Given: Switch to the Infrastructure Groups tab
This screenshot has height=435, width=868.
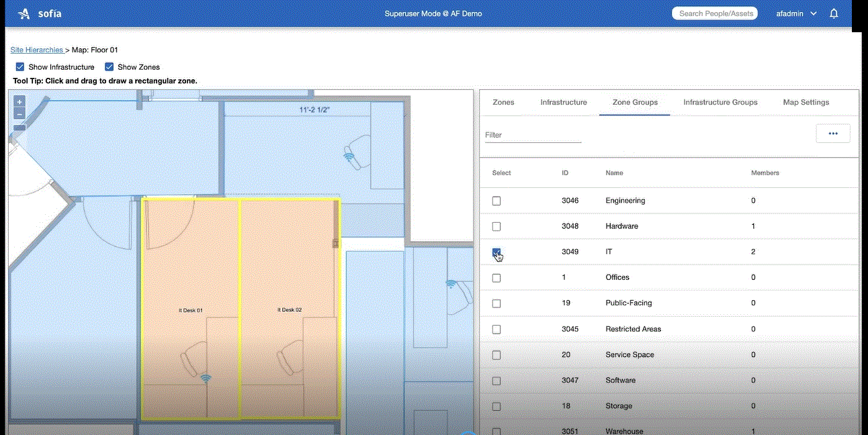Looking at the screenshot, I should pyautogui.click(x=720, y=102).
